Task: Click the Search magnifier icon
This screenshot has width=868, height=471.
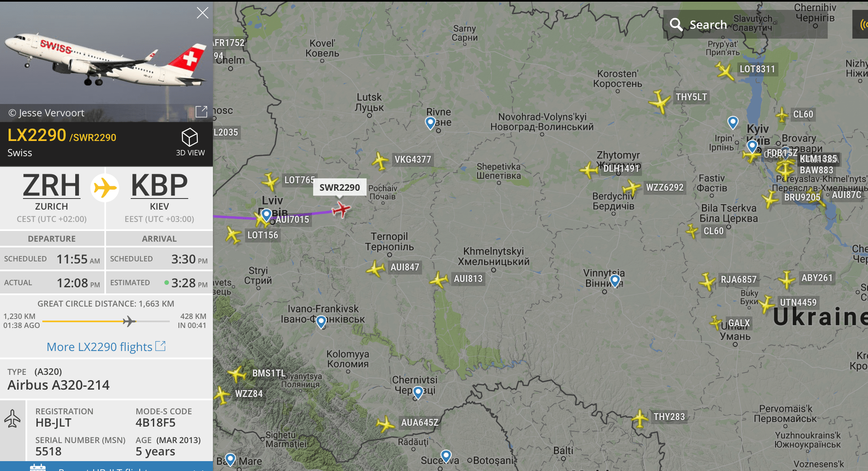Action: point(676,25)
